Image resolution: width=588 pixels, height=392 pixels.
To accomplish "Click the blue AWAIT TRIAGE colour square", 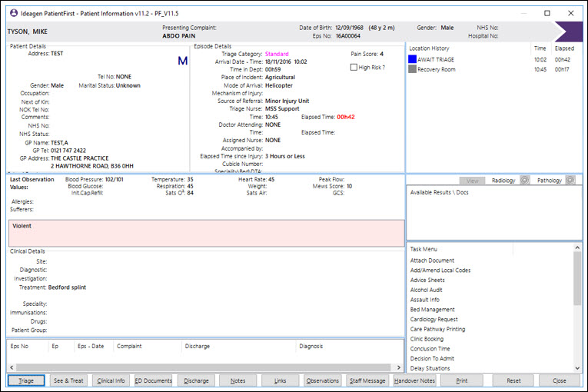I will [412, 59].
